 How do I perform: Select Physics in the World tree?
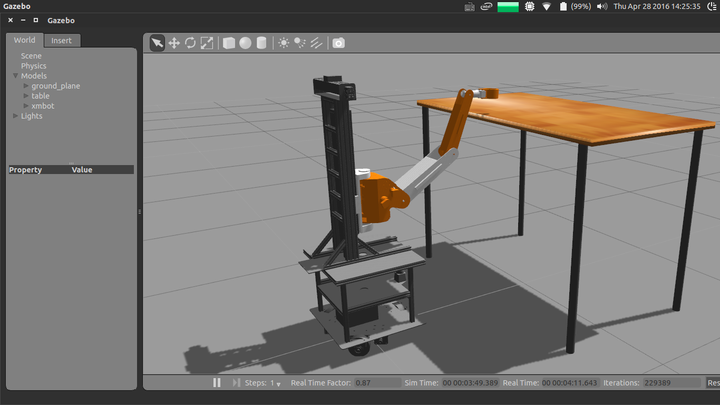[x=33, y=66]
